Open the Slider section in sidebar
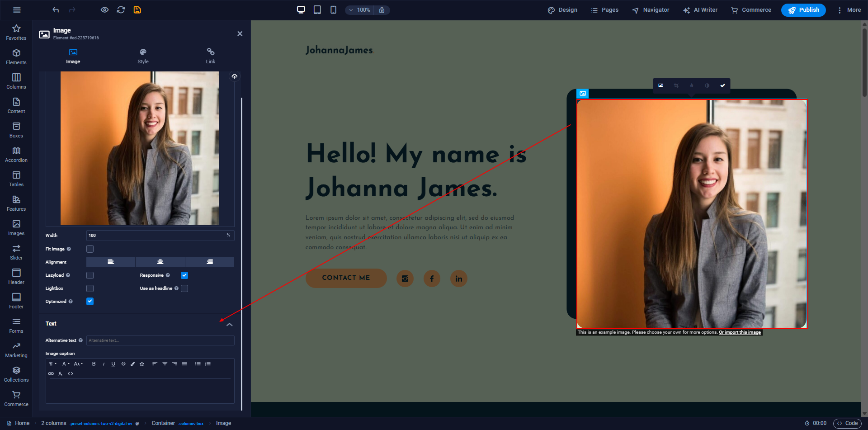 click(16, 252)
